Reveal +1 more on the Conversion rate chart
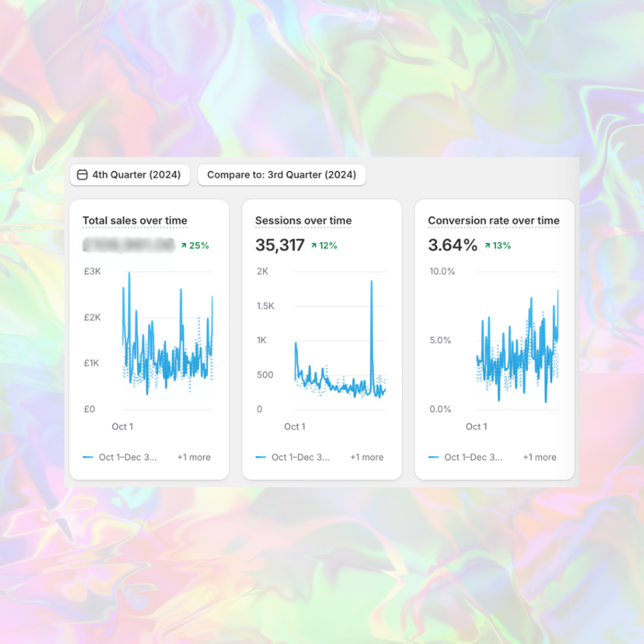Screen dimensions: 644x644 pyautogui.click(x=539, y=457)
